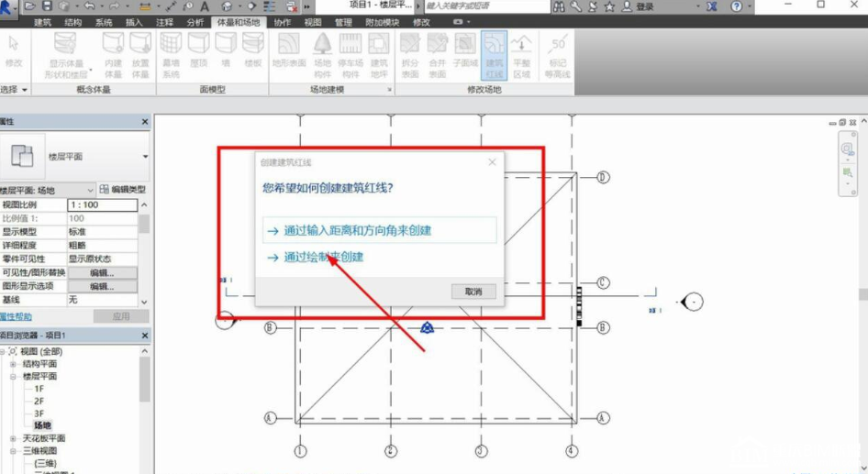
Task: Choose 建筑地坪 building pad tool
Action: pos(379,55)
